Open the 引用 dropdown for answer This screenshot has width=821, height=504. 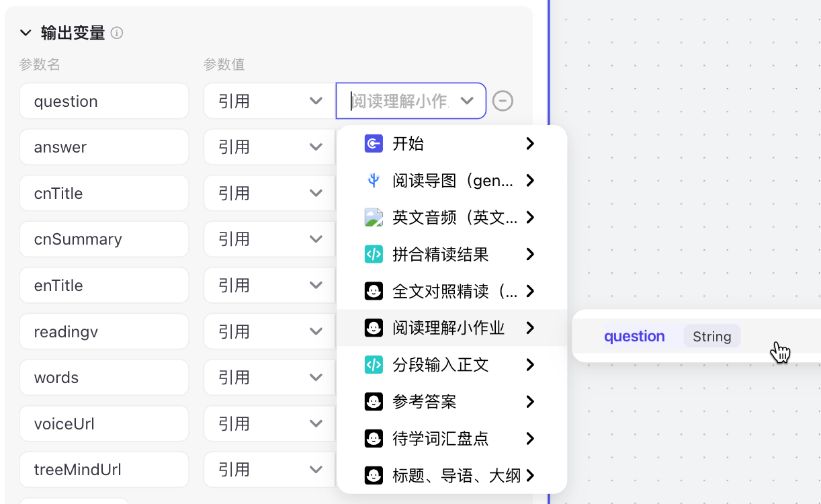tap(269, 147)
